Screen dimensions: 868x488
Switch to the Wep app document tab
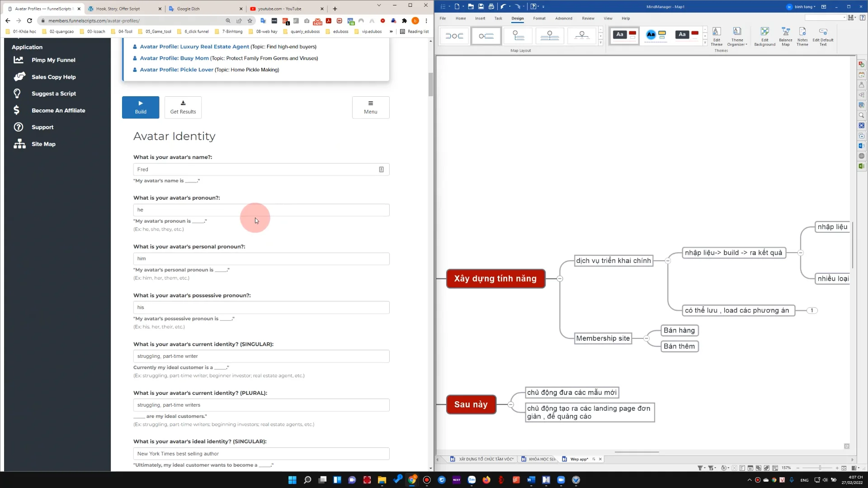click(580, 459)
